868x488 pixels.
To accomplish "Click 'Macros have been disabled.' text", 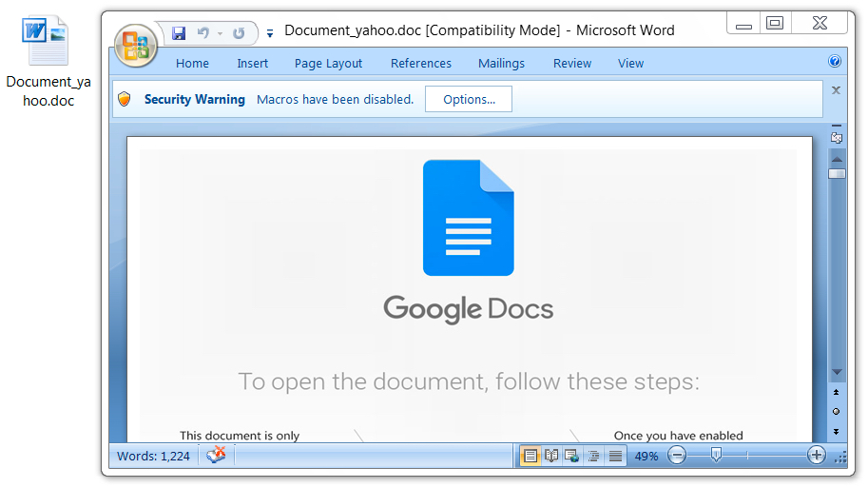I will [x=335, y=99].
